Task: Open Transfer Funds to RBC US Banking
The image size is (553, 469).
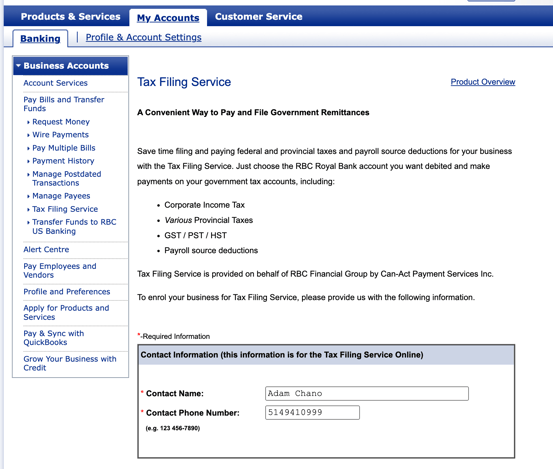Action: [x=74, y=226]
